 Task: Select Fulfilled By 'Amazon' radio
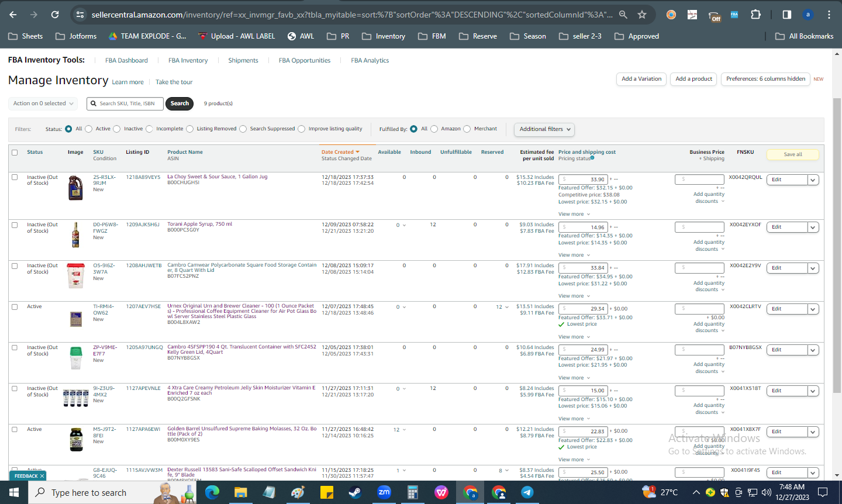click(434, 129)
